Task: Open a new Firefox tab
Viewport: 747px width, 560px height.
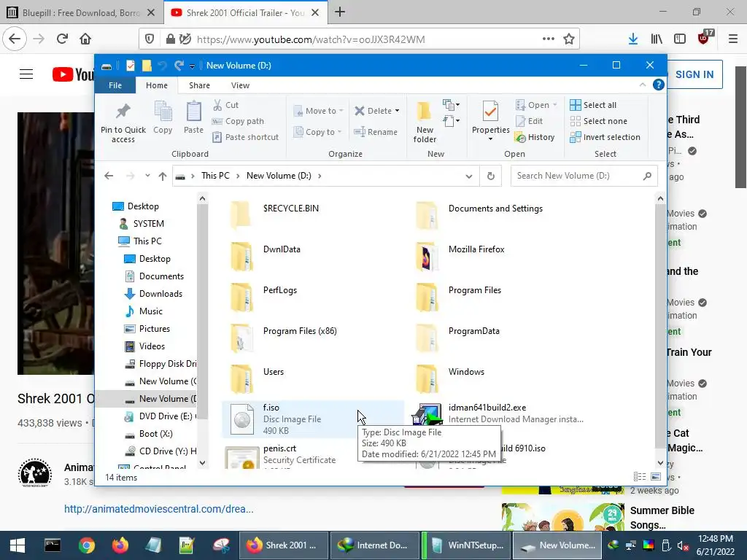Action: [340, 12]
